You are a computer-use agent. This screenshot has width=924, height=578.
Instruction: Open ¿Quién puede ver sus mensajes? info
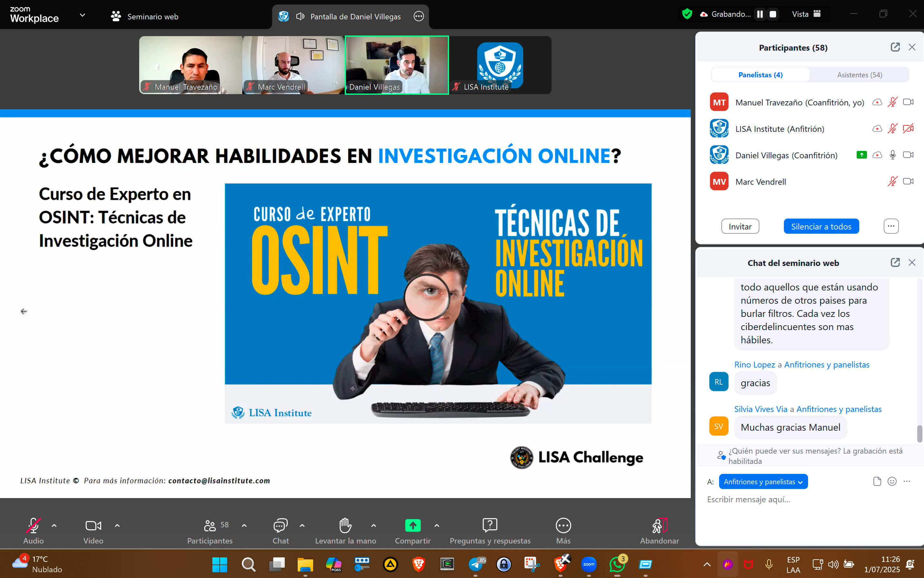(809, 456)
